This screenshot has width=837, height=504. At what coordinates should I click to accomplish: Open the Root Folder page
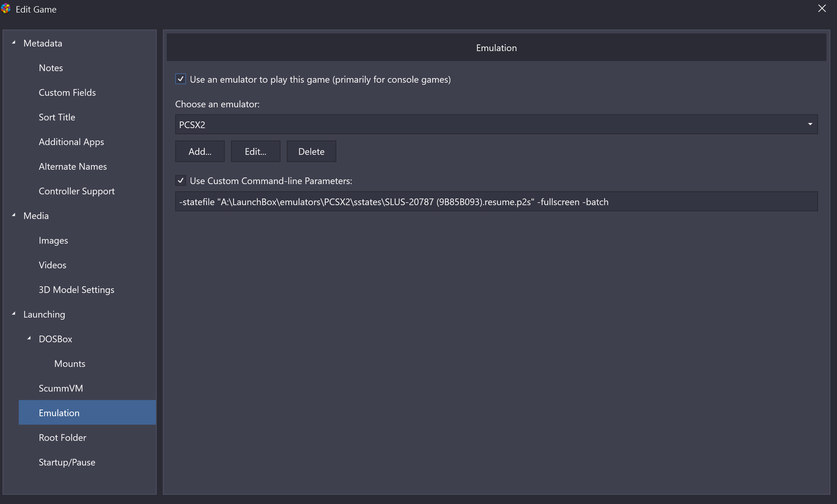62,438
